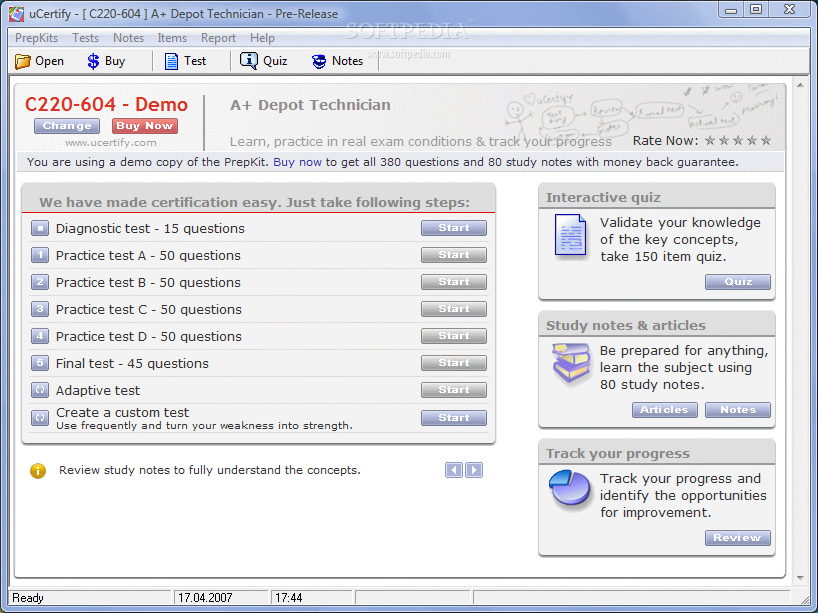Click the Create a custom test row icon
The image size is (818, 613).
40,418
